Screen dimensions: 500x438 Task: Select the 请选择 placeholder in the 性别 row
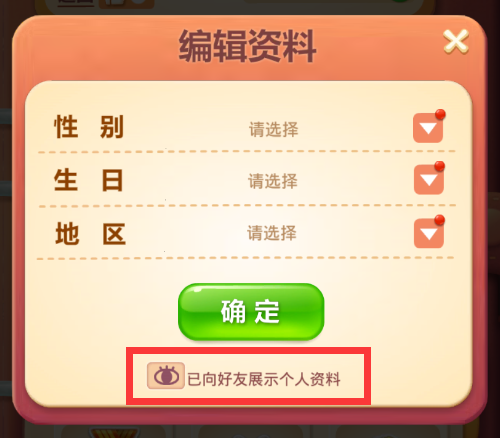(x=274, y=129)
